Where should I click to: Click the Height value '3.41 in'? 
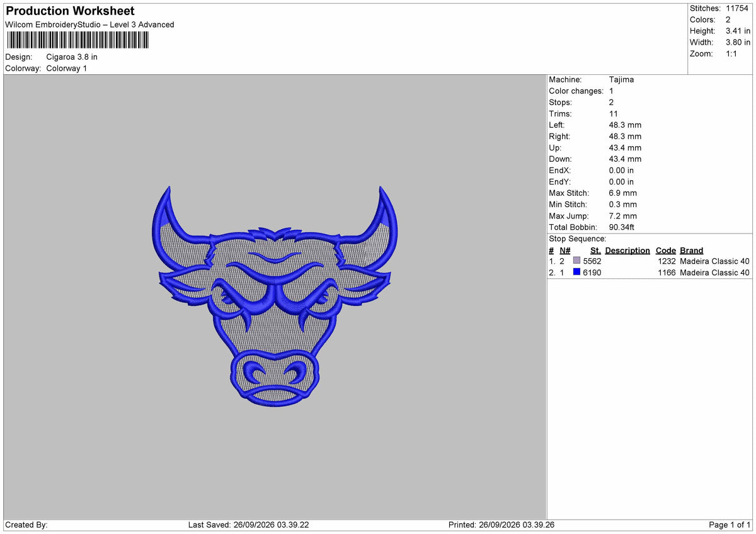click(x=738, y=31)
